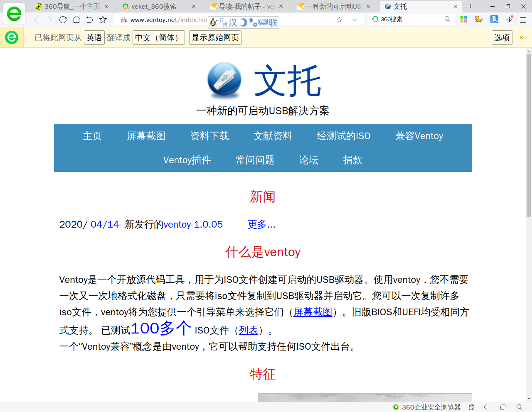Change target language 中文（简体） selector
The image size is (532, 412).
coord(159,38)
